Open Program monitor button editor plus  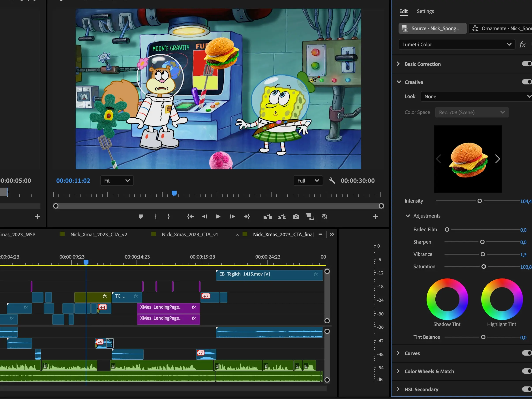pyautogui.click(x=375, y=216)
